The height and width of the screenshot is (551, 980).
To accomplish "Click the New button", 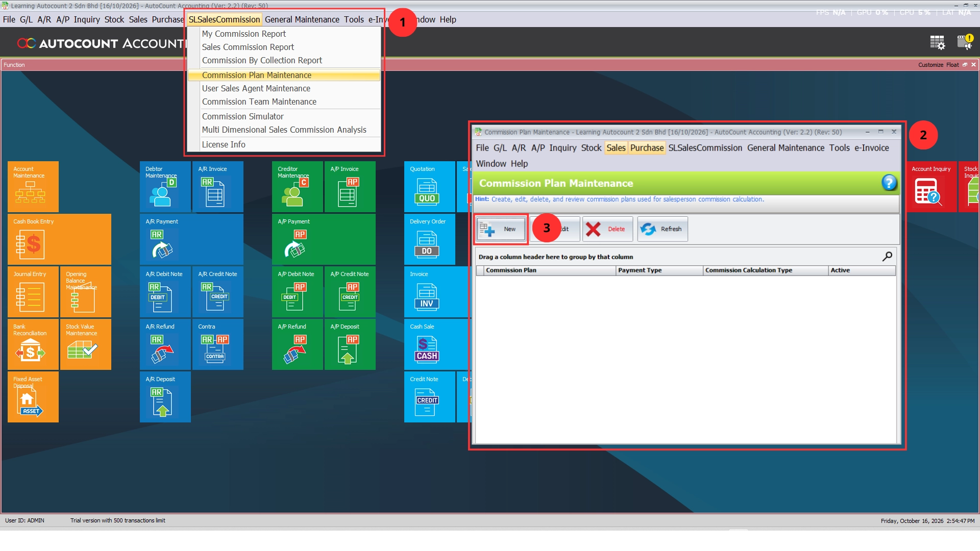I will pos(501,229).
